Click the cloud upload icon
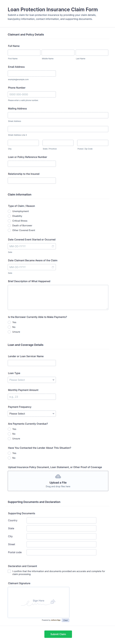The width and height of the screenshot is (115, 644). tap(58, 476)
